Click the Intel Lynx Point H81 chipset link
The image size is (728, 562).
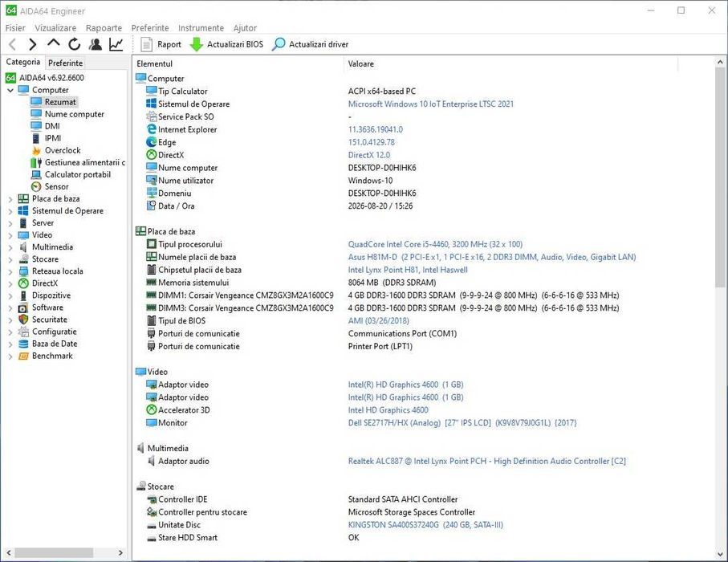408,270
